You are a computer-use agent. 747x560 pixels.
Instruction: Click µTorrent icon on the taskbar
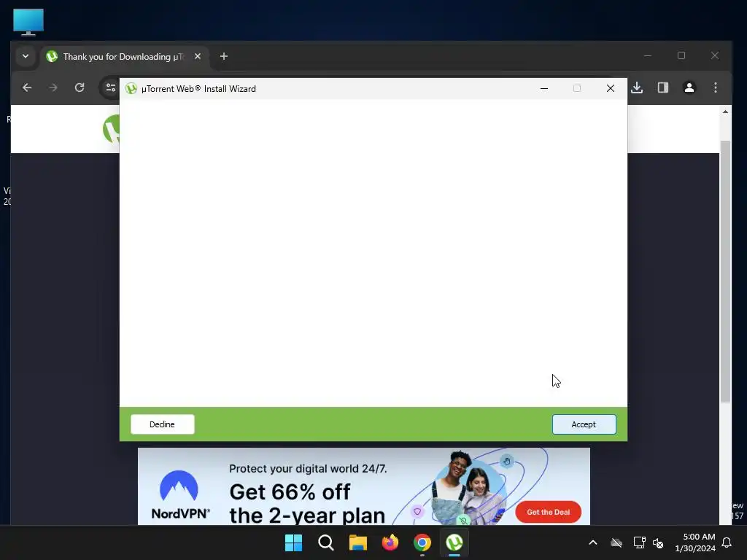point(454,542)
